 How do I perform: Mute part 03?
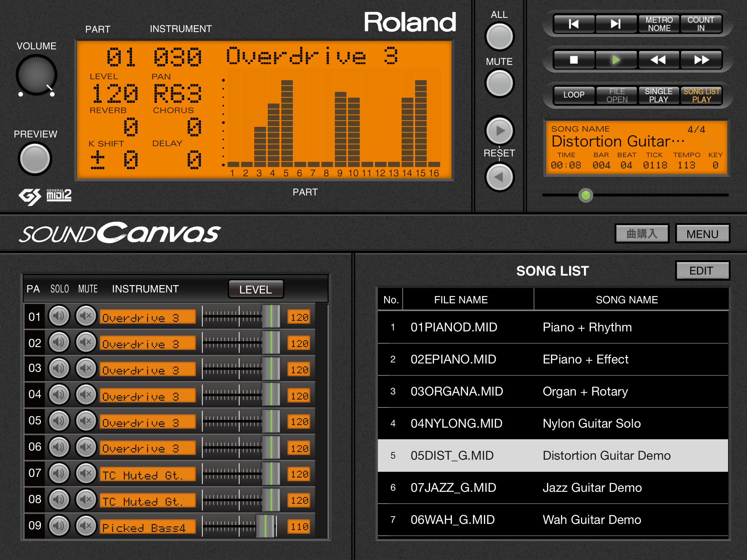(86, 368)
